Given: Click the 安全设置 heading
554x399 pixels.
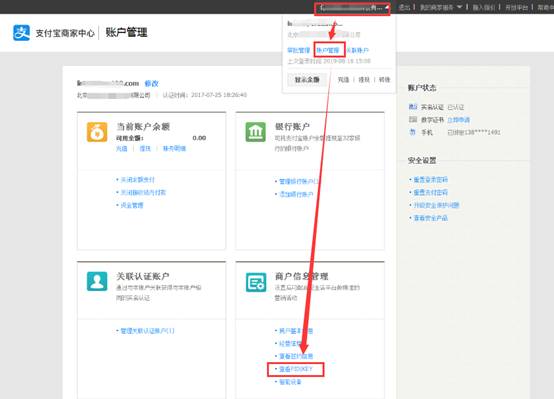Looking at the screenshot, I should pos(422,160).
